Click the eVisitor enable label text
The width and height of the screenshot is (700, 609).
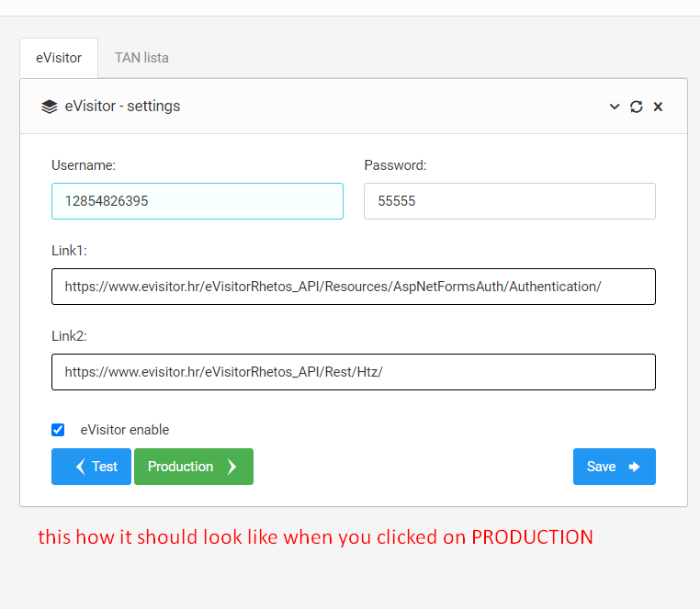[125, 430]
